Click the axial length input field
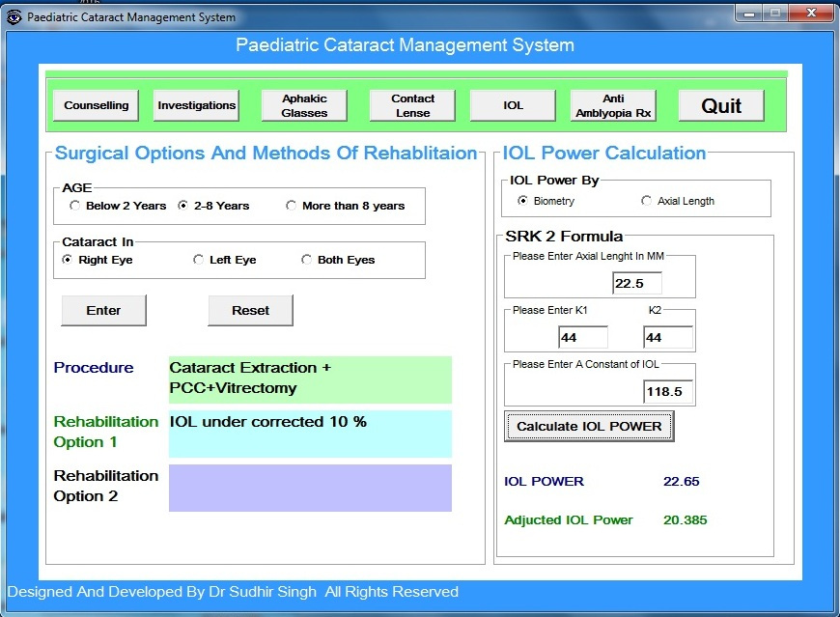Viewport: 840px width, 617px height. tap(636, 283)
